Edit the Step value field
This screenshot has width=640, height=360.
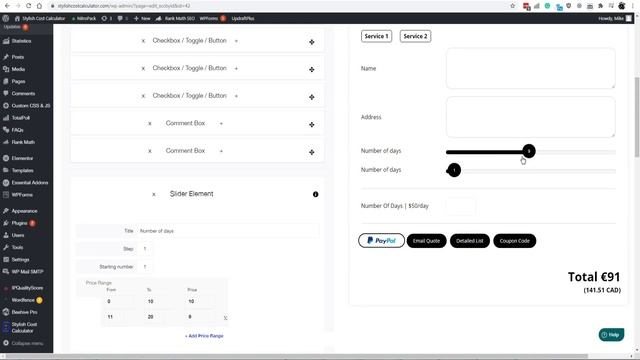[145, 249]
